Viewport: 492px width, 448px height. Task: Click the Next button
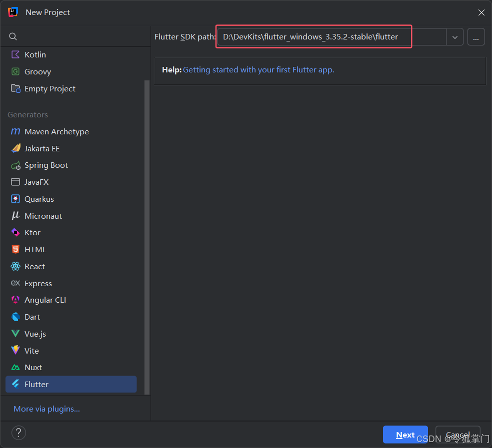click(405, 435)
